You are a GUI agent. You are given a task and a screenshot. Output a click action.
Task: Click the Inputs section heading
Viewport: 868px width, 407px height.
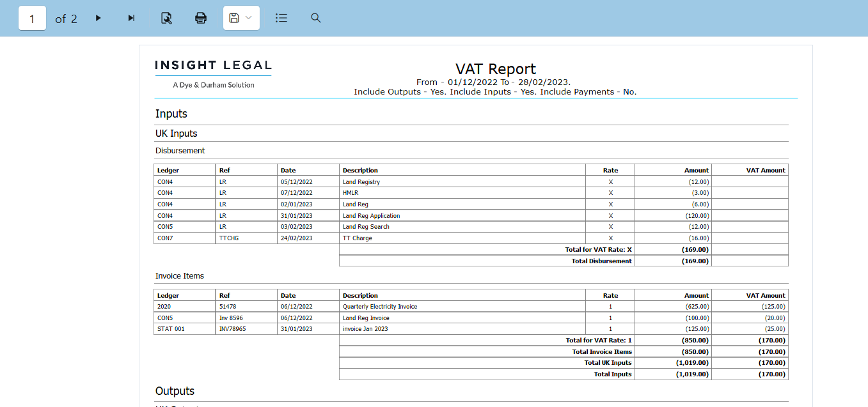171,114
